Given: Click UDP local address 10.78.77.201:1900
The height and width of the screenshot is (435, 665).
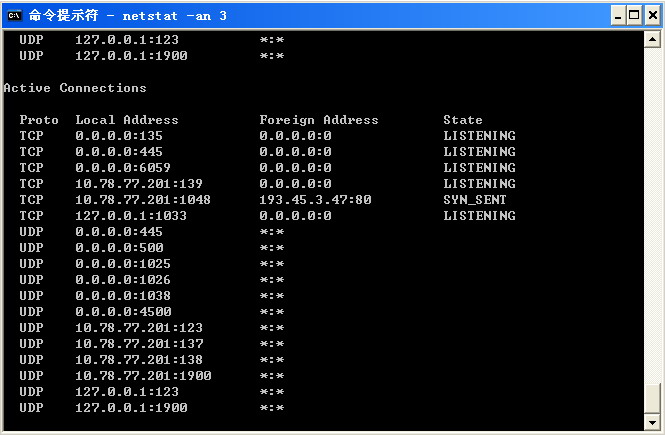Looking at the screenshot, I should point(143,376).
